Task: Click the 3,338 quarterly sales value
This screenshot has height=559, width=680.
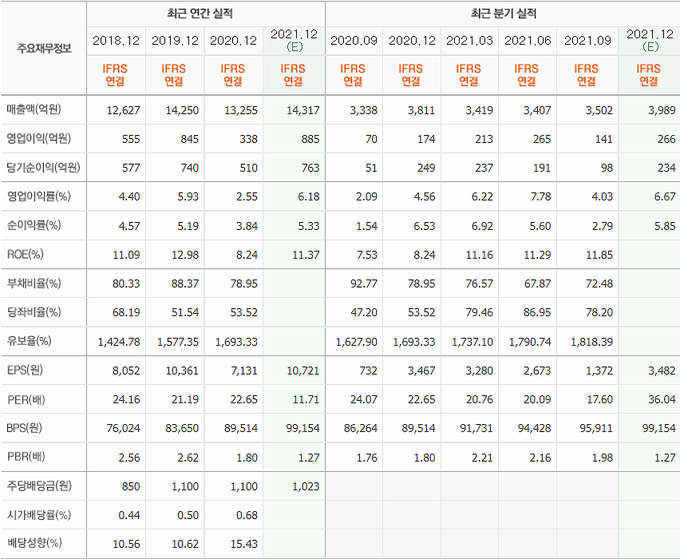Action: 363,111
